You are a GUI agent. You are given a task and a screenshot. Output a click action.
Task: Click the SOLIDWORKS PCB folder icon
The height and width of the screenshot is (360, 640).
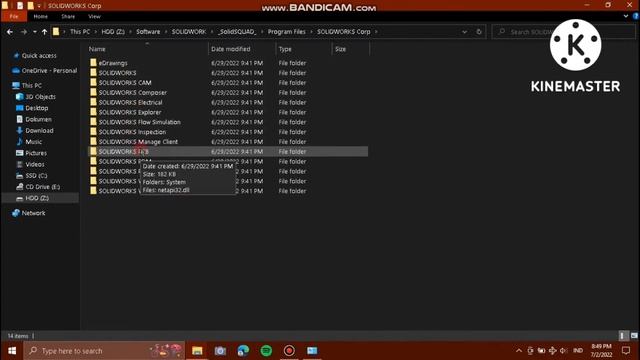[93, 151]
